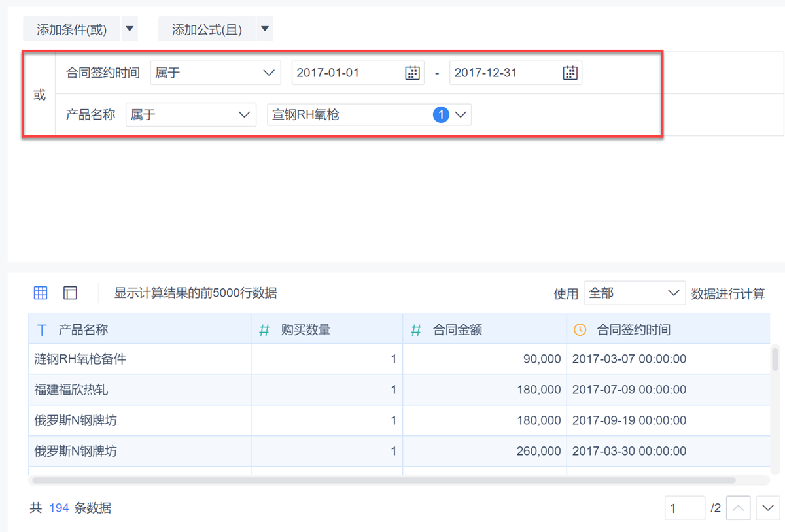The height and width of the screenshot is (532, 785).
Task: Click the number icon beside 购买数量
Action: (264, 330)
